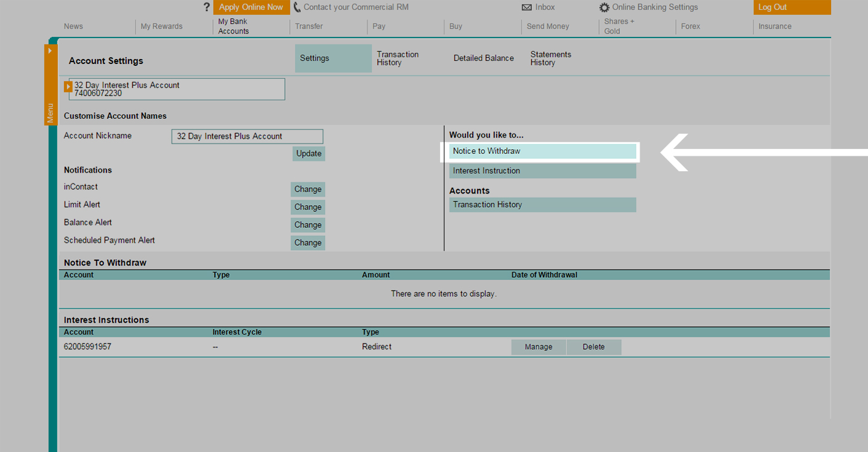Click the Account Settings heading
The height and width of the screenshot is (452, 868).
(x=106, y=61)
